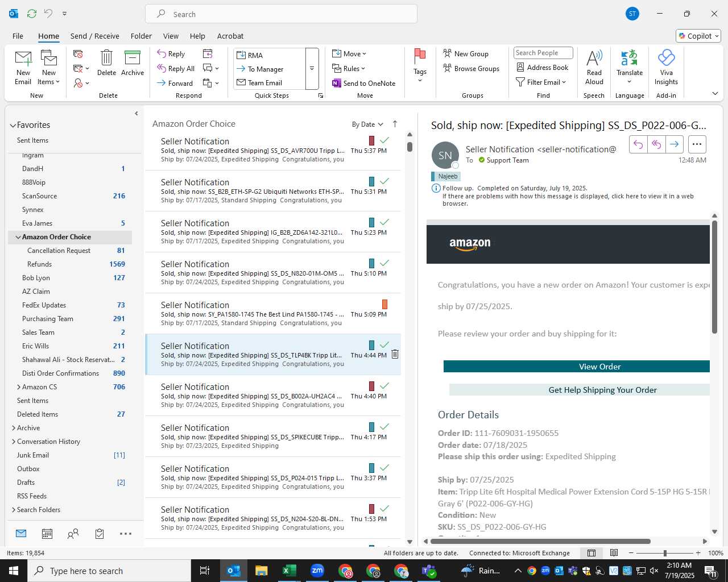Viewport: 728px width, 582px height.
Task: Switch to reading view in status bar
Action: click(614, 553)
